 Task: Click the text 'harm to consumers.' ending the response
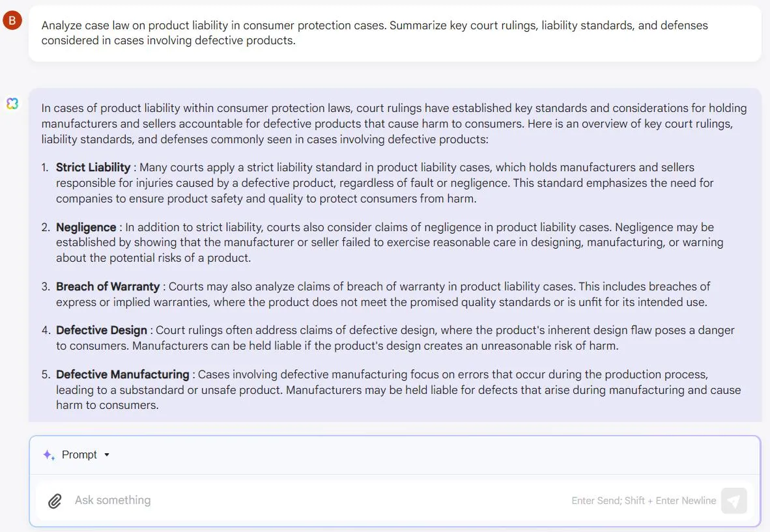107,406
